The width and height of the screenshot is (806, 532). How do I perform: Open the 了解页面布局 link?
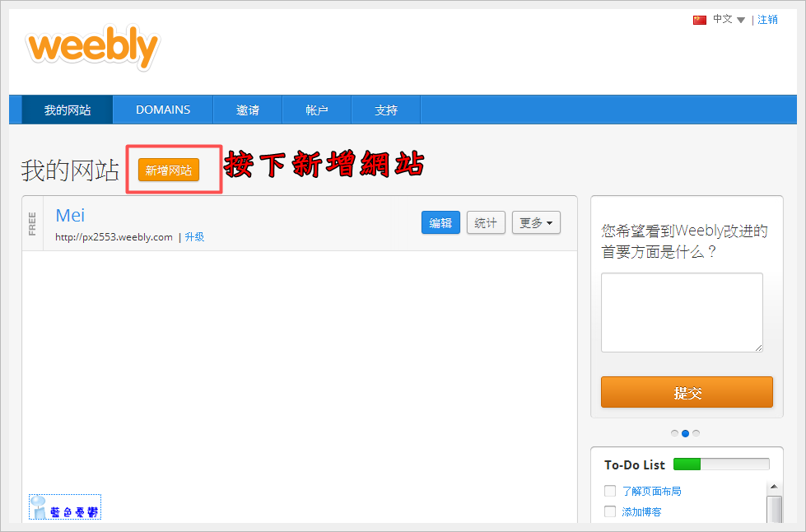click(652, 492)
